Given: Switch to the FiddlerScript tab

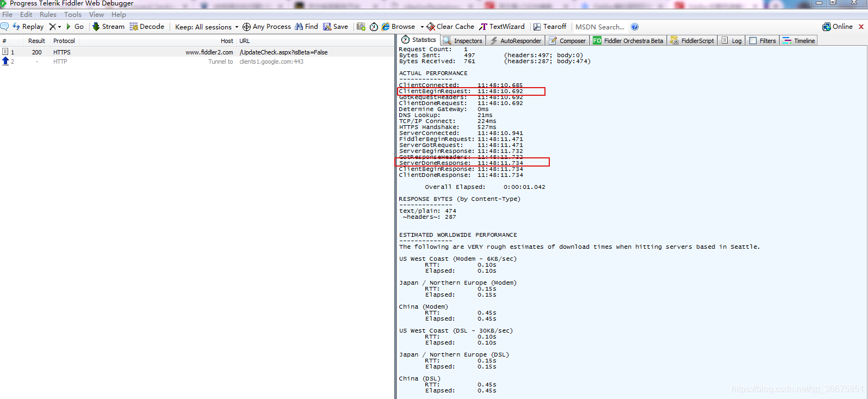Looking at the screenshot, I should tap(692, 41).
